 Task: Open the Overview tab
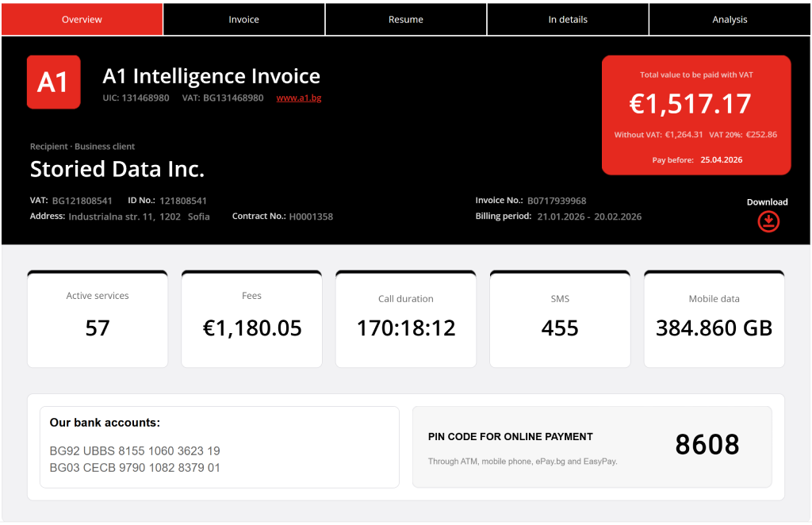(82, 20)
